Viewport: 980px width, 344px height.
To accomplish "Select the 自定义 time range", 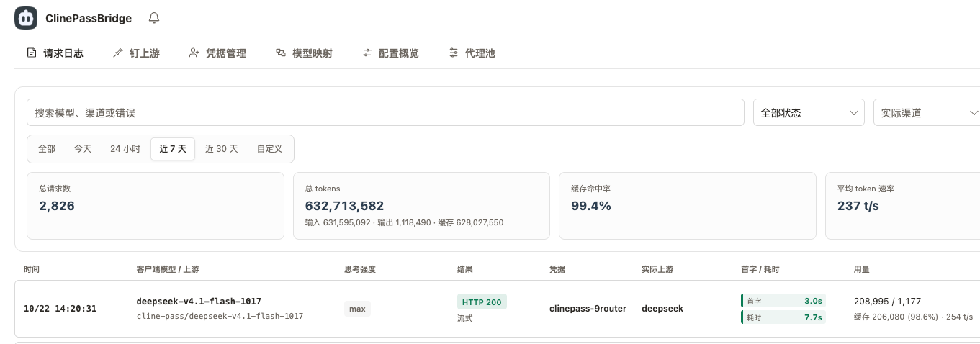I will coord(269,149).
